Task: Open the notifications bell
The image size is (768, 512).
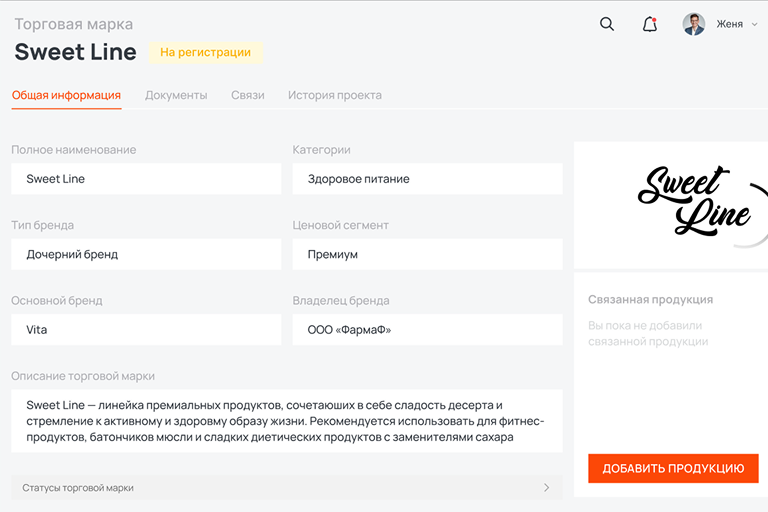Action: tap(650, 25)
